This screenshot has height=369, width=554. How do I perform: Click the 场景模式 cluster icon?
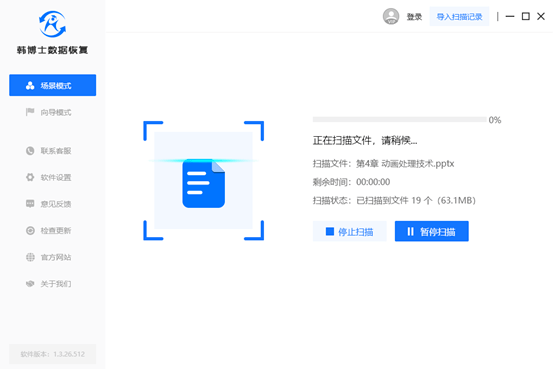click(x=30, y=86)
